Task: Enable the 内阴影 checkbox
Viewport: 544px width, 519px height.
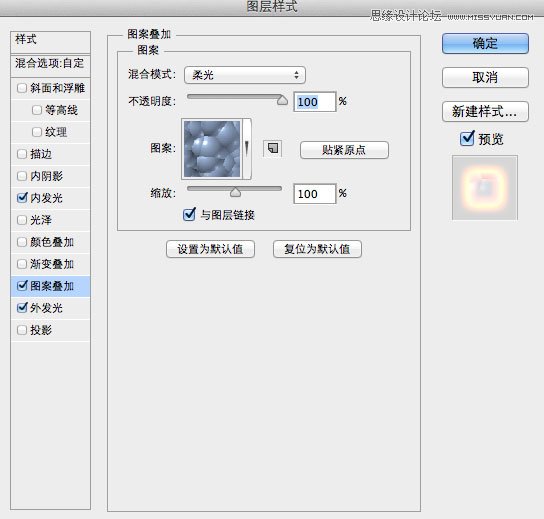Action: click(x=22, y=176)
